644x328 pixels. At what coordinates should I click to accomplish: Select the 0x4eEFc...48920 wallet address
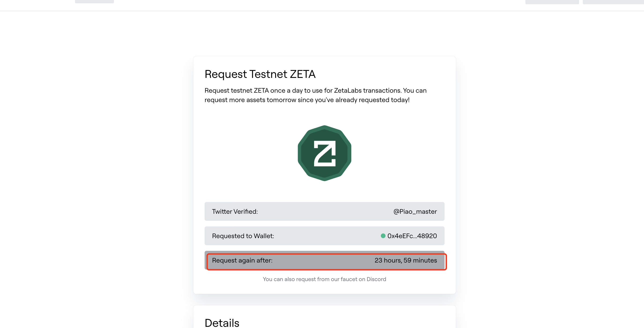(x=412, y=236)
